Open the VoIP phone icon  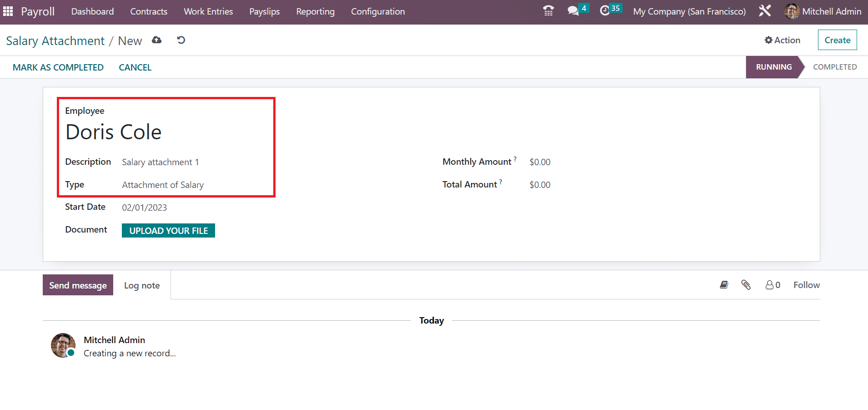coord(548,11)
